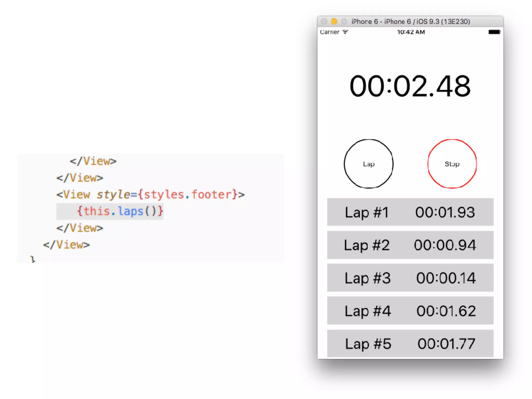Tap the battery indicator icon
The width and height of the screenshot is (532, 399).
(x=494, y=32)
